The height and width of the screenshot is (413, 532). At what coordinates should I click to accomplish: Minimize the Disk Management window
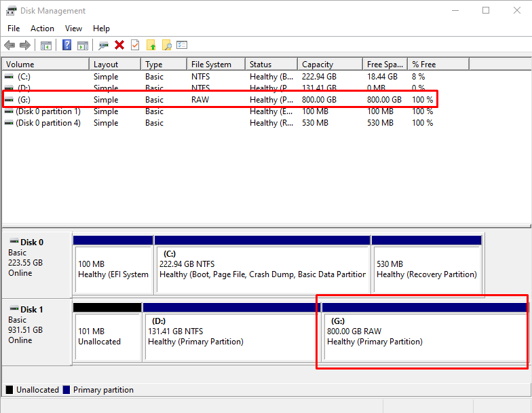455,11
